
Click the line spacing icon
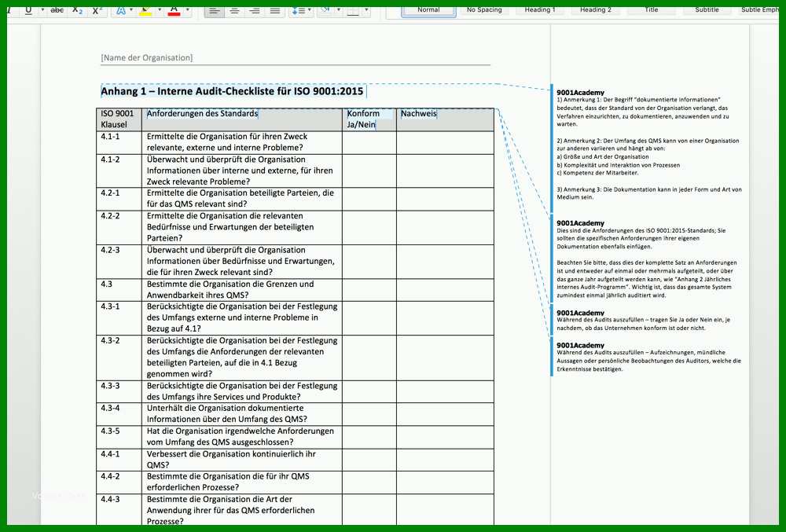[x=298, y=10]
